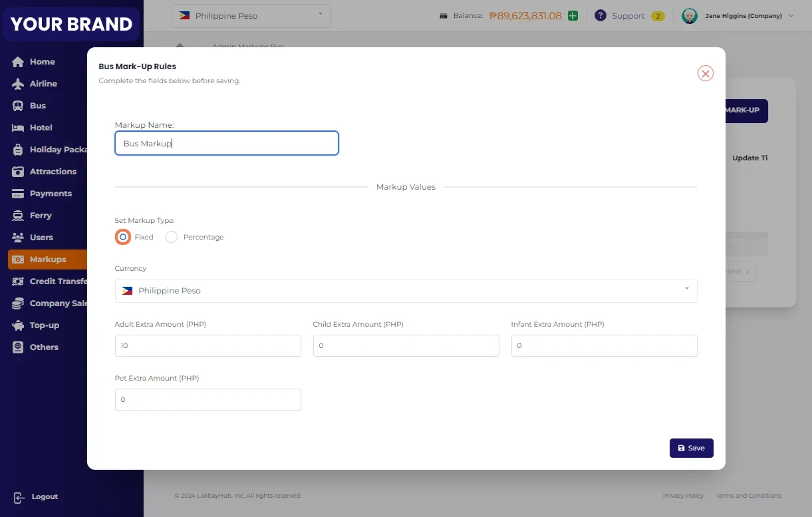Open the Privacy Policy link
Viewport: 812px width, 517px height.
683,496
